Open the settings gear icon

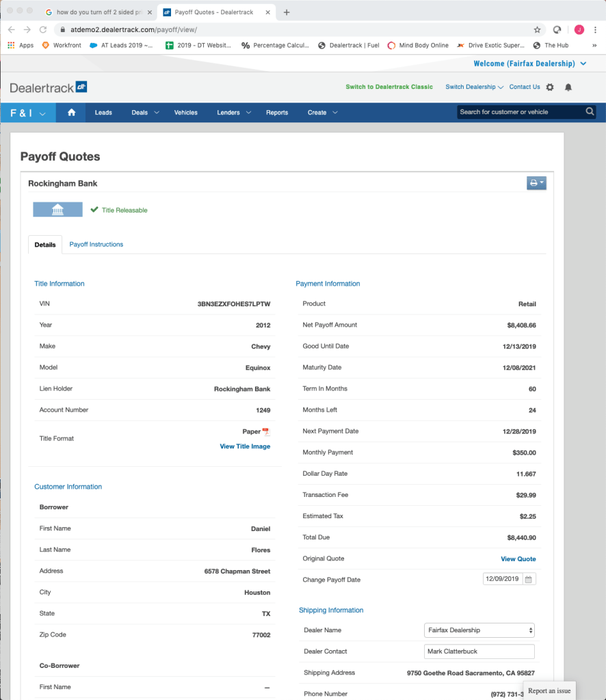550,87
